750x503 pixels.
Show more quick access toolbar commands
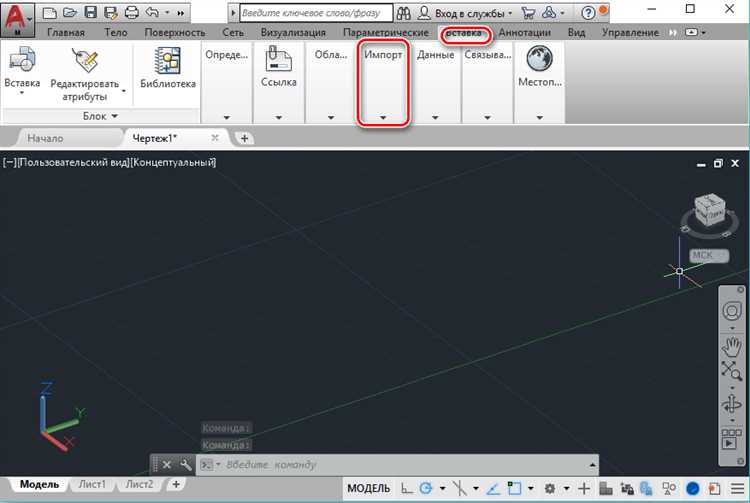pyautogui.click(x=180, y=13)
